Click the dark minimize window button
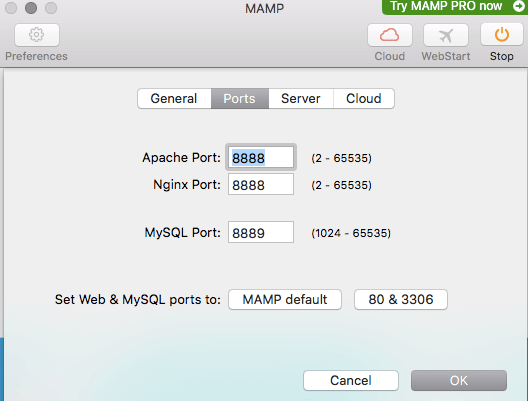Viewport: 528px width, 401px height. click(x=31, y=8)
